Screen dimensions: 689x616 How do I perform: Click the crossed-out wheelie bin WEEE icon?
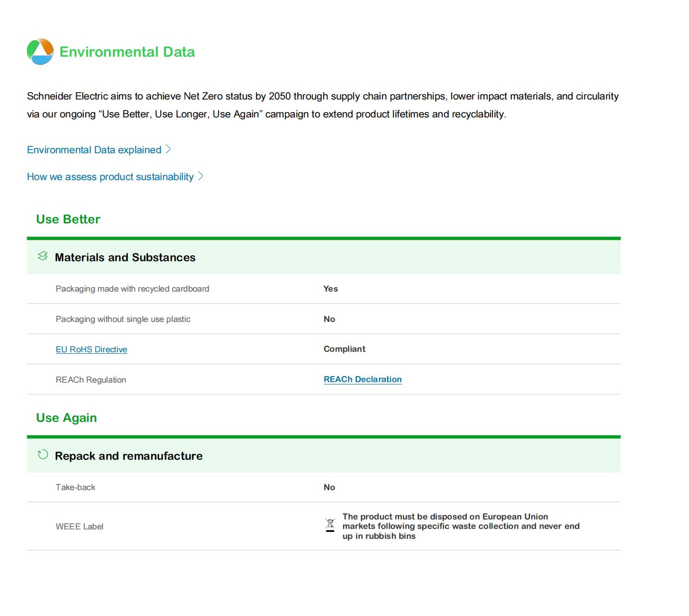point(330,525)
